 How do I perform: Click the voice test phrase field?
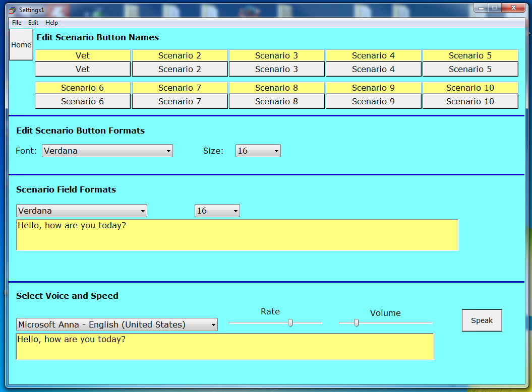[225, 347]
